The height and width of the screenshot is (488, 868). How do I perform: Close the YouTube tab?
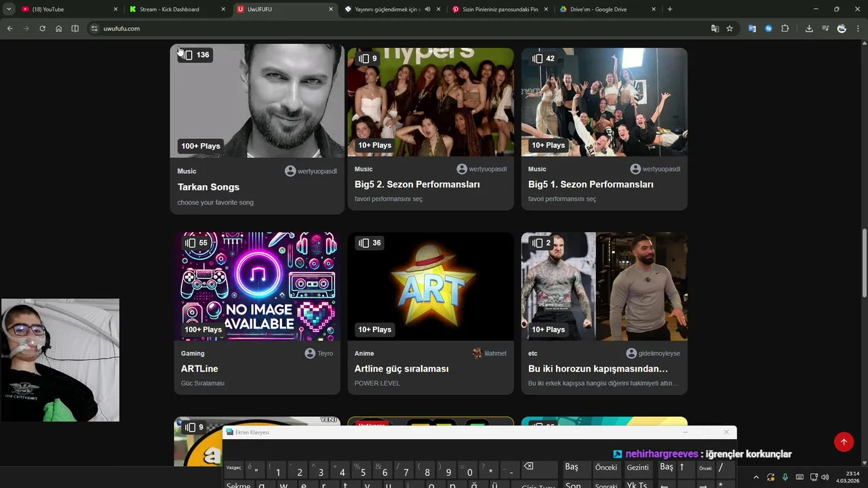pyautogui.click(x=115, y=9)
